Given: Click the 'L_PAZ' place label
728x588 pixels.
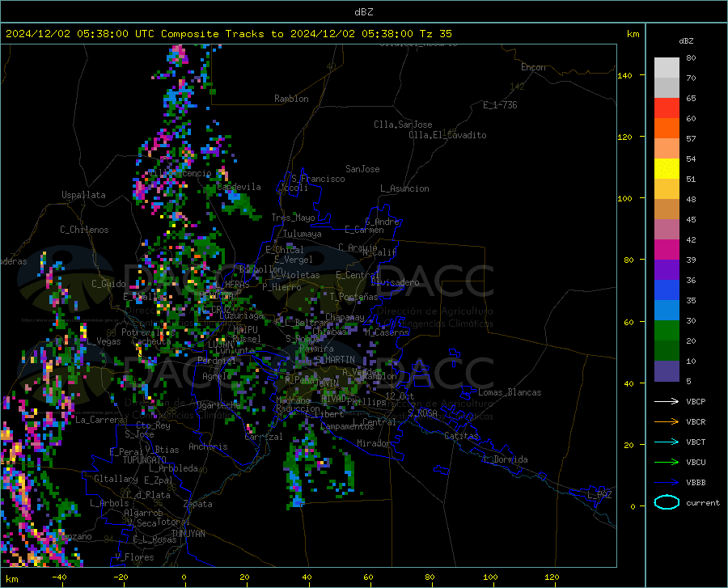Looking at the screenshot, I should (x=599, y=495).
